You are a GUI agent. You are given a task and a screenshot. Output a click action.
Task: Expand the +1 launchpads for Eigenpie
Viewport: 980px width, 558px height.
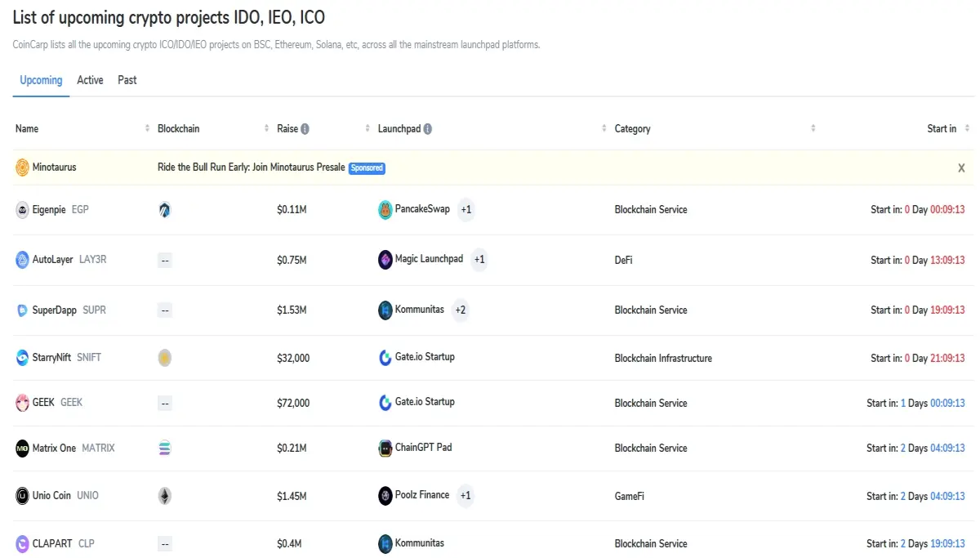466,210
